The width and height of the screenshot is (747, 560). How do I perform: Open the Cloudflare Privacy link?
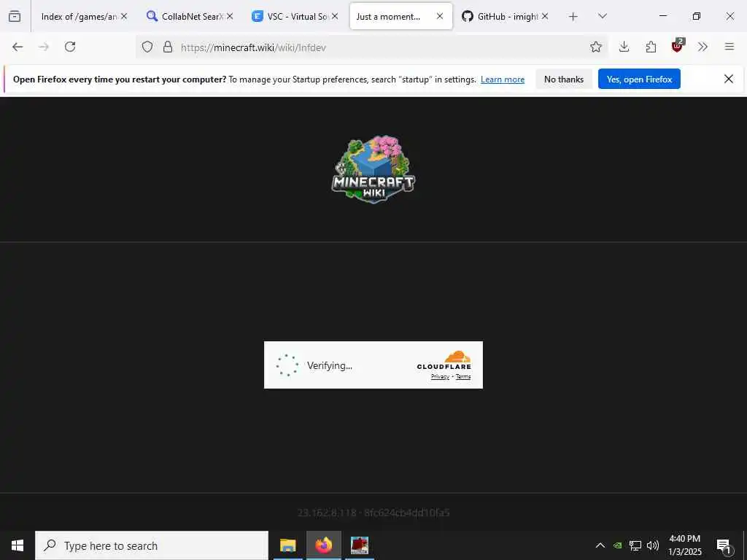440,377
